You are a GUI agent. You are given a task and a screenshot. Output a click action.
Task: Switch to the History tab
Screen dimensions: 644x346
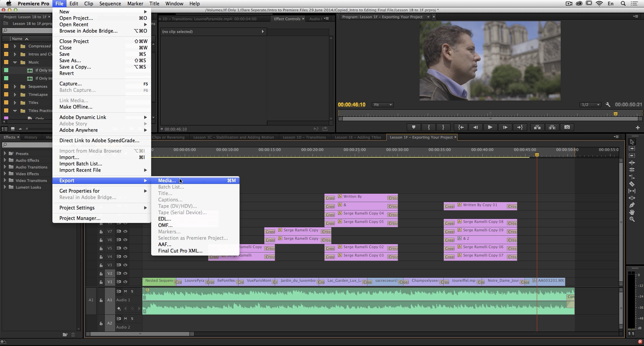pos(31,137)
